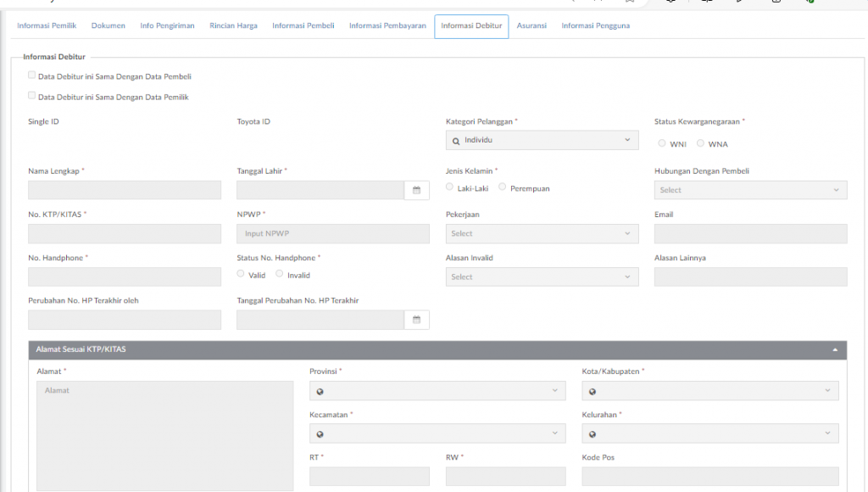
Task: Click the No. Handphone input field
Action: 125,277
